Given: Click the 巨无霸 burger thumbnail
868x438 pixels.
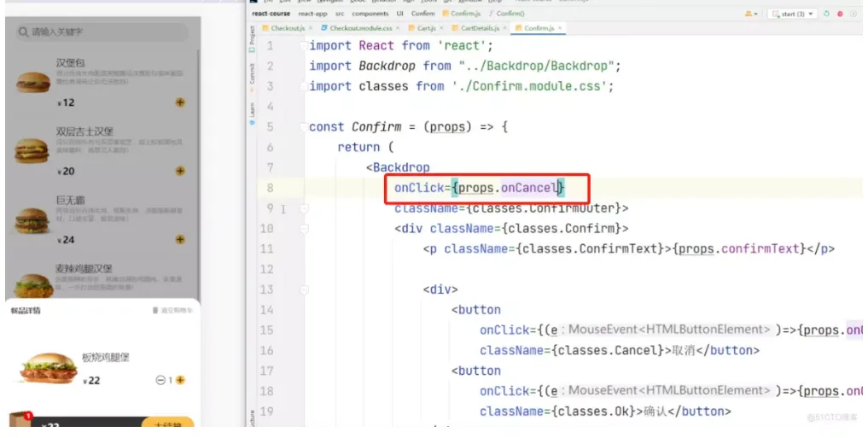Looking at the screenshot, I should coord(32,220).
